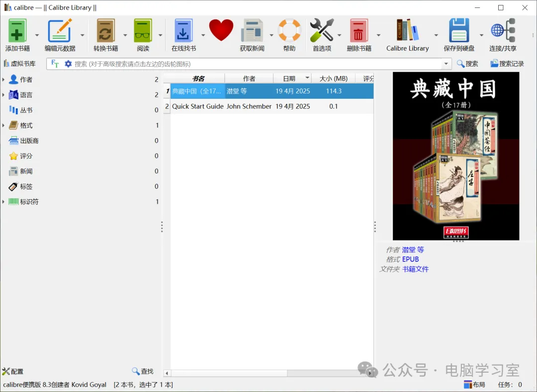Click the EPUB format link

pyautogui.click(x=410, y=259)
